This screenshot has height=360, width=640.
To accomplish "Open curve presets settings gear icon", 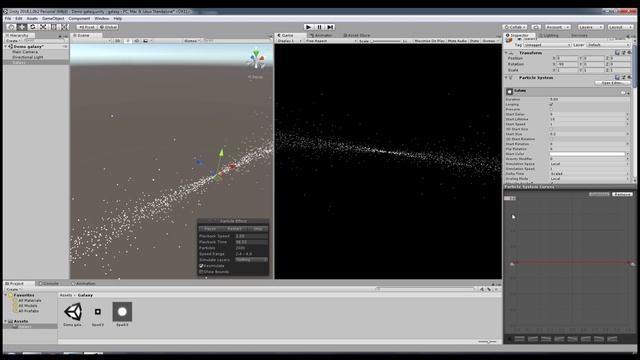I will 509,339.
